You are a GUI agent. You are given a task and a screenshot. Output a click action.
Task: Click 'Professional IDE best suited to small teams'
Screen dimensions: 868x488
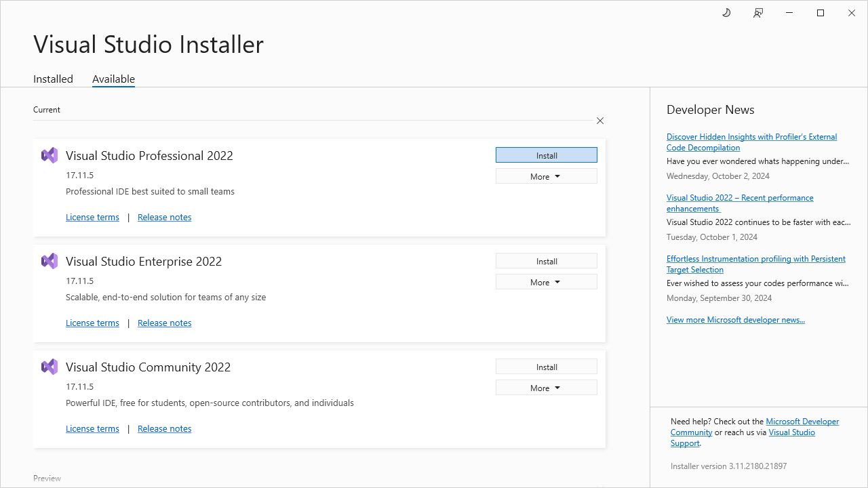[150, 191]
